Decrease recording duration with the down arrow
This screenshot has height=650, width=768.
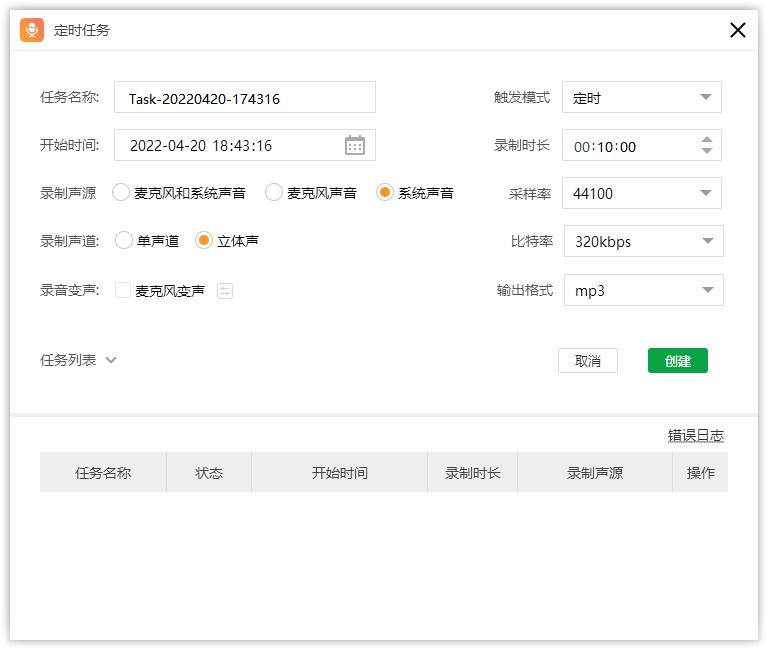point(707,152)
